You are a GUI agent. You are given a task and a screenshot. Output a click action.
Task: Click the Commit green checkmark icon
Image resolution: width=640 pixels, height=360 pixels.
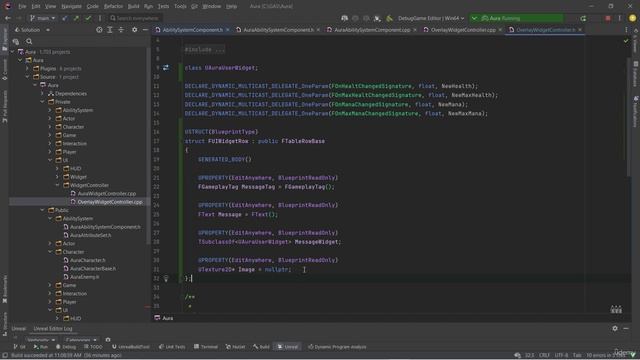click(88, 18)
